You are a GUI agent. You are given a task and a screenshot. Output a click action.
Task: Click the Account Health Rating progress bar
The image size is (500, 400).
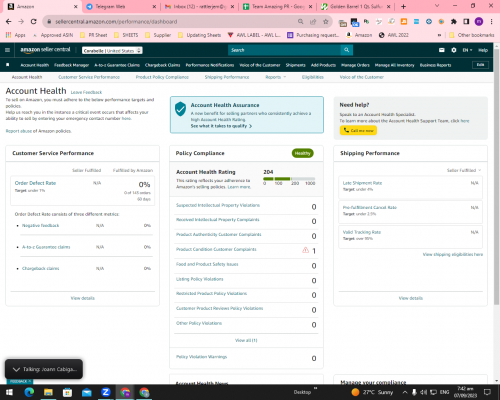click(x=289, y=179)
